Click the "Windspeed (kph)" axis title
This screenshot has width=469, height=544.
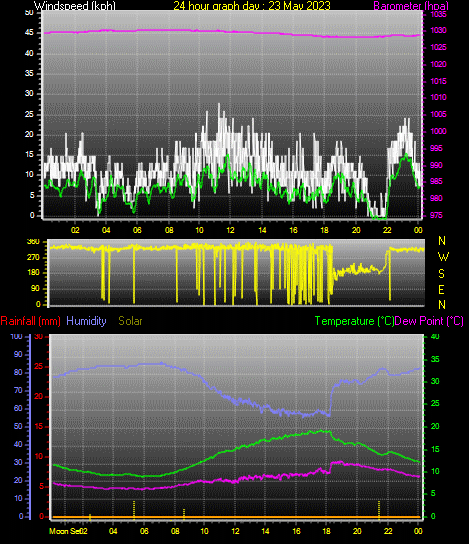[75, 6]
